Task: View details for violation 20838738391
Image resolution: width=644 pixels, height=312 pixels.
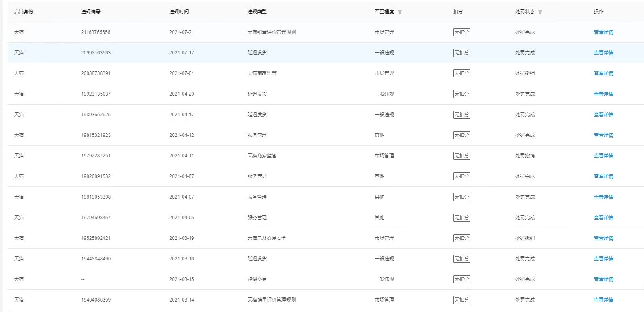Action: click(x=603, y=73)
